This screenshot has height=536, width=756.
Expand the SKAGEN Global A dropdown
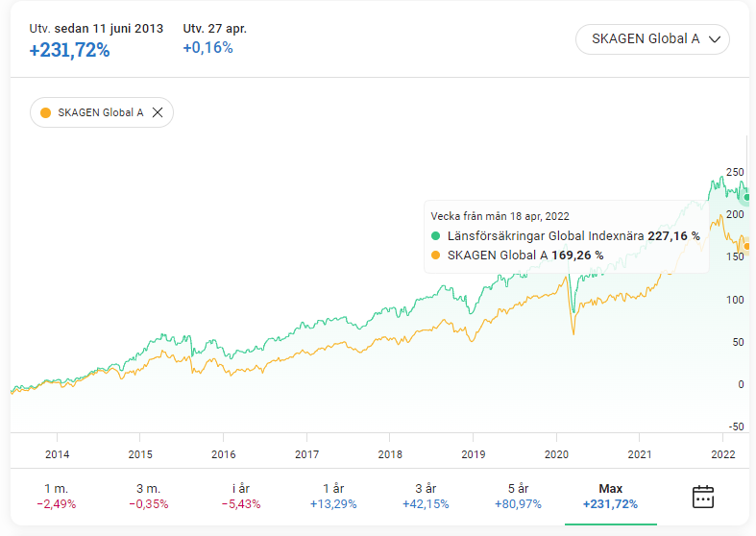(652, 39)
